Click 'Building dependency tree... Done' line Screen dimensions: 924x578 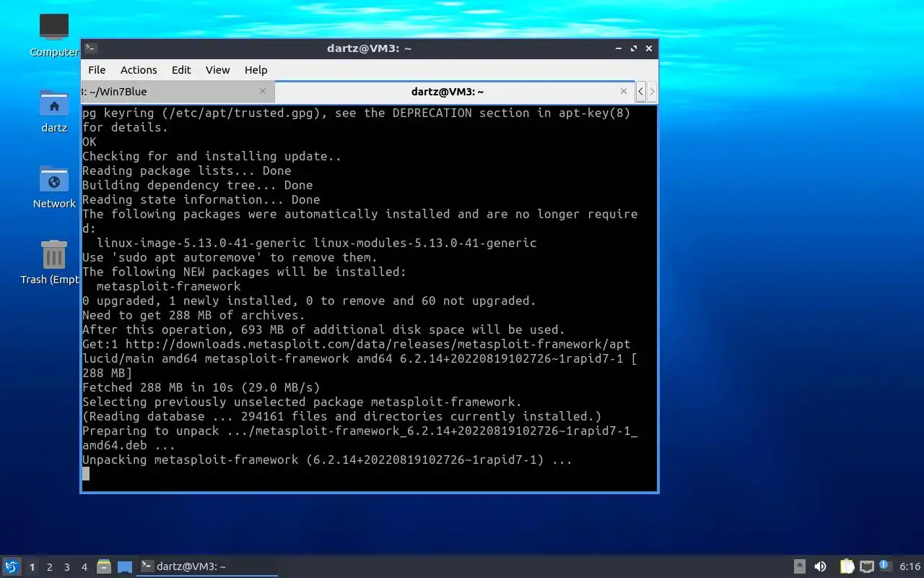coord(197,185)
